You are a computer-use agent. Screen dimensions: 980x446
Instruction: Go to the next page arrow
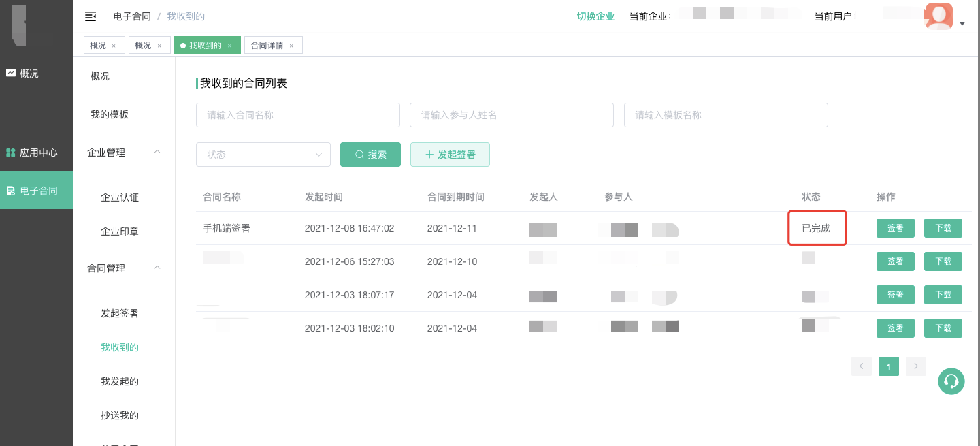(x=916, y=366)
